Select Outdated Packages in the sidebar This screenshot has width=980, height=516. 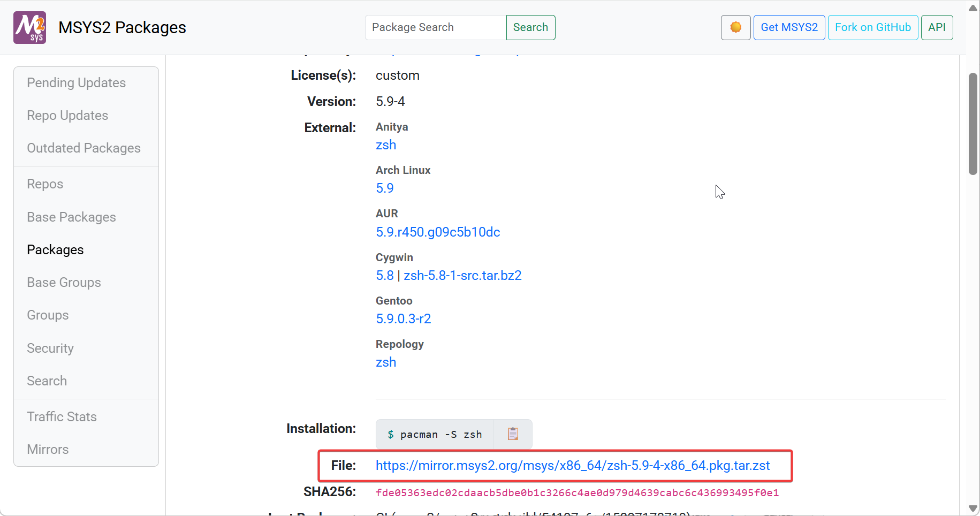click(x=83, y=148)
